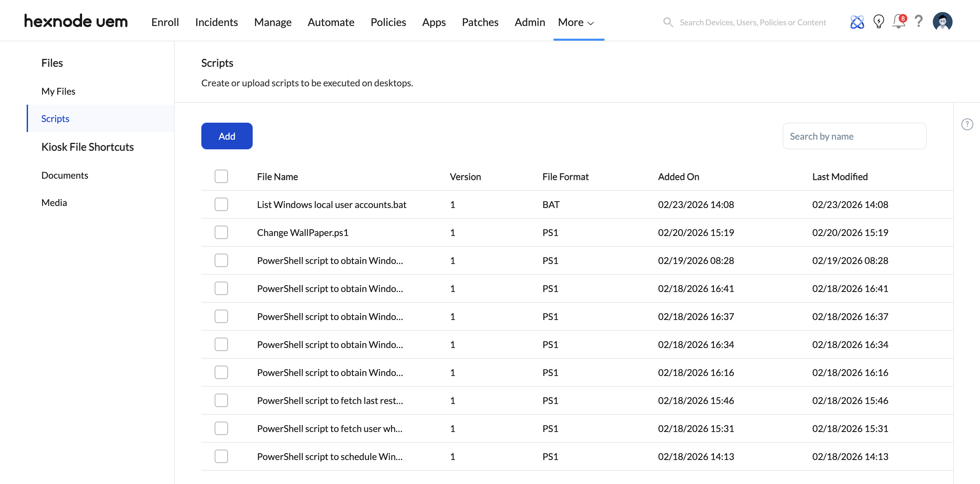The height and width of the screenshot is (484, 980).
Task: Click the magnifier icon in global search
Action: [668, 22]
